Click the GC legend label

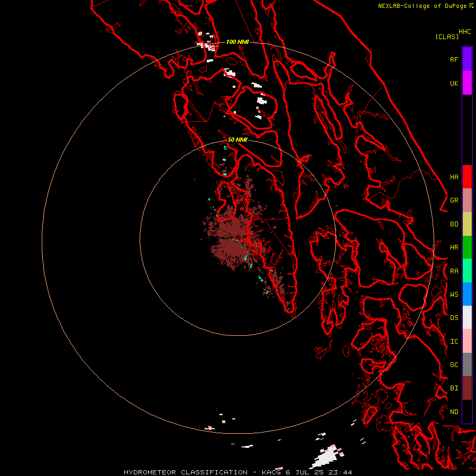[454, 364]
